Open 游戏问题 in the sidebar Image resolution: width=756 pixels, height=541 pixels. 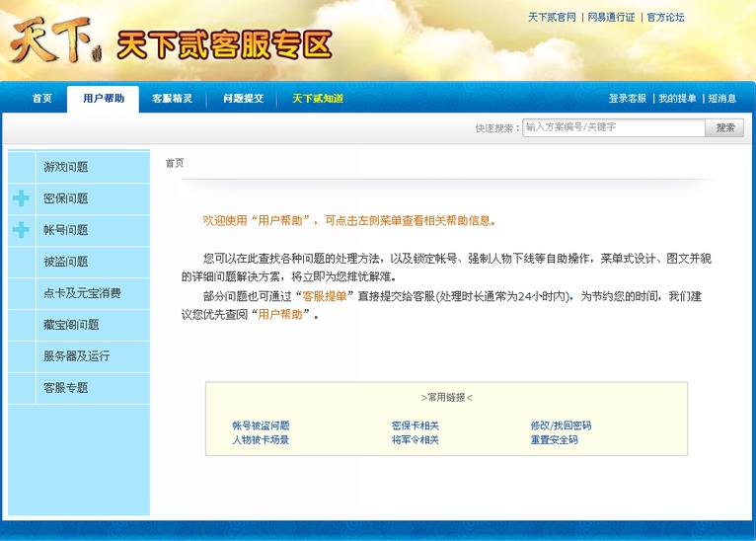coord(66,167)
